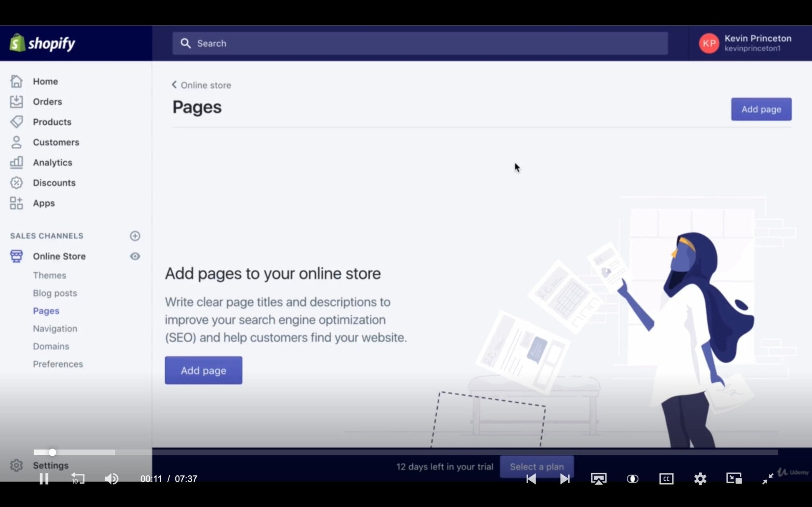Rewind the video 10 seconds

[x=78, y=479]
